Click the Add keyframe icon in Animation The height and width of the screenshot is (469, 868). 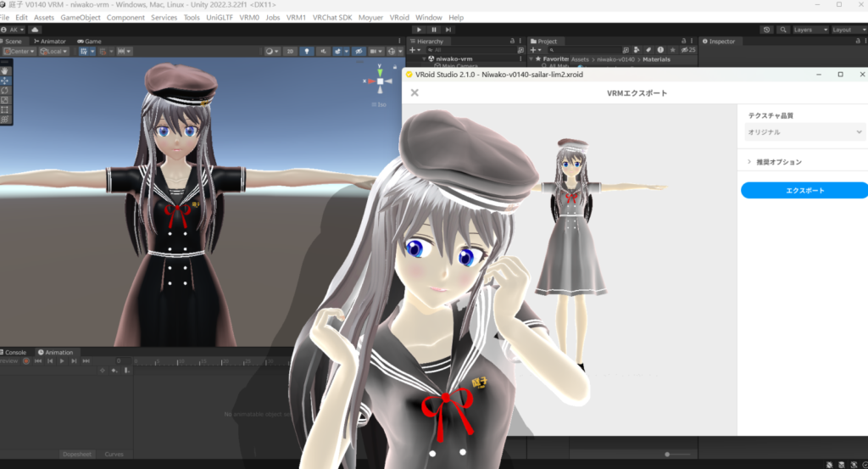pos(115,370)
